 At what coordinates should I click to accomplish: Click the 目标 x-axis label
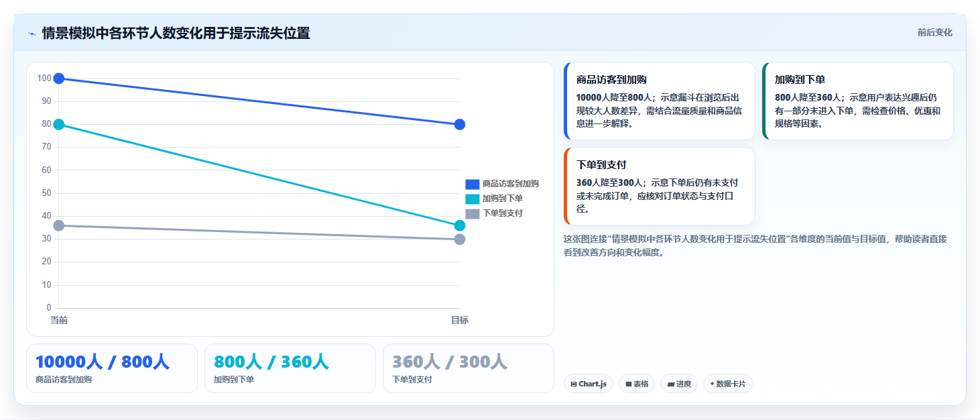(x=460, y=320)
